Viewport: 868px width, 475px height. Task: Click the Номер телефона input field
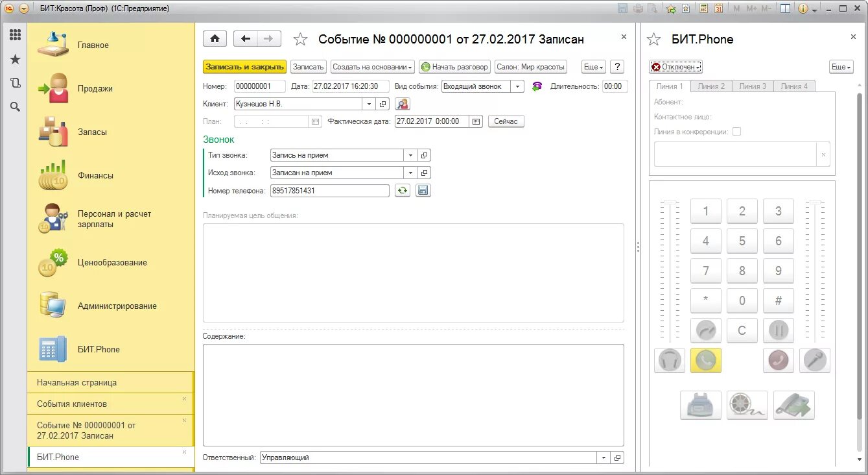click(x=329, y=190)
